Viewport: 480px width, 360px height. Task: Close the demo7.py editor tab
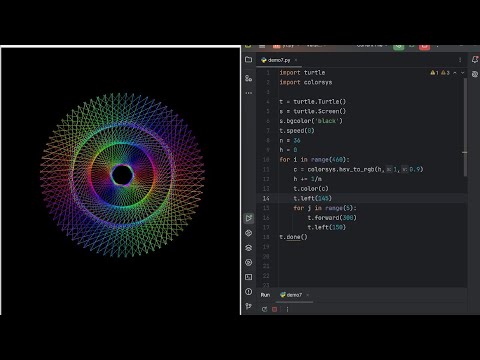(x=296, y=60)
